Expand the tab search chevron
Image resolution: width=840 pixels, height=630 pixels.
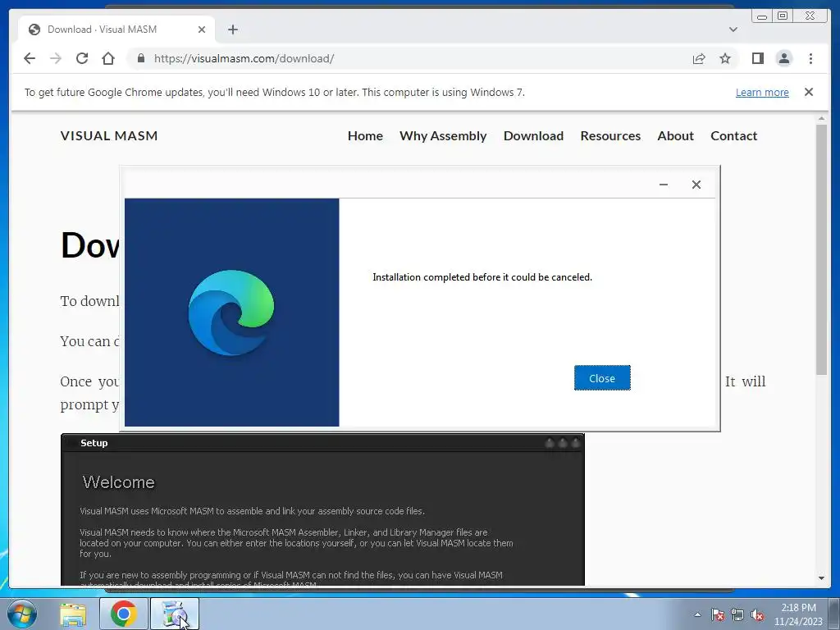point(733,30)
